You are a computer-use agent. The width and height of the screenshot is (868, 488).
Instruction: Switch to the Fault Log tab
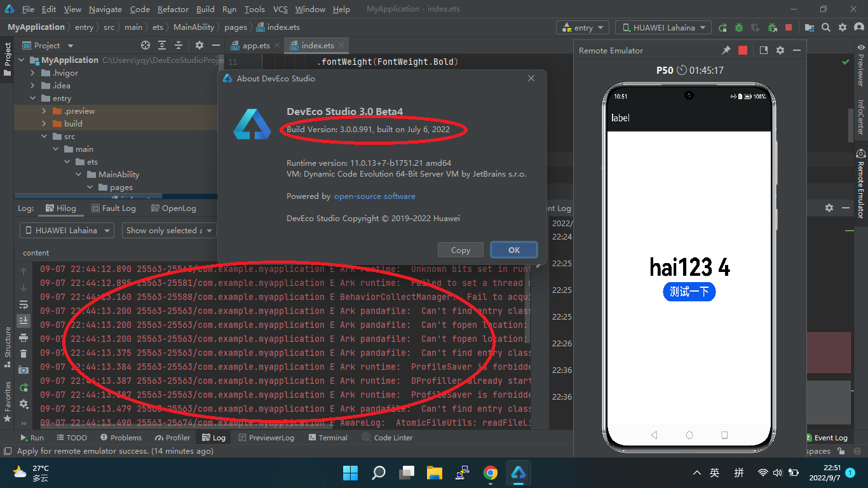pyautogui.click(x=114, y=208)
